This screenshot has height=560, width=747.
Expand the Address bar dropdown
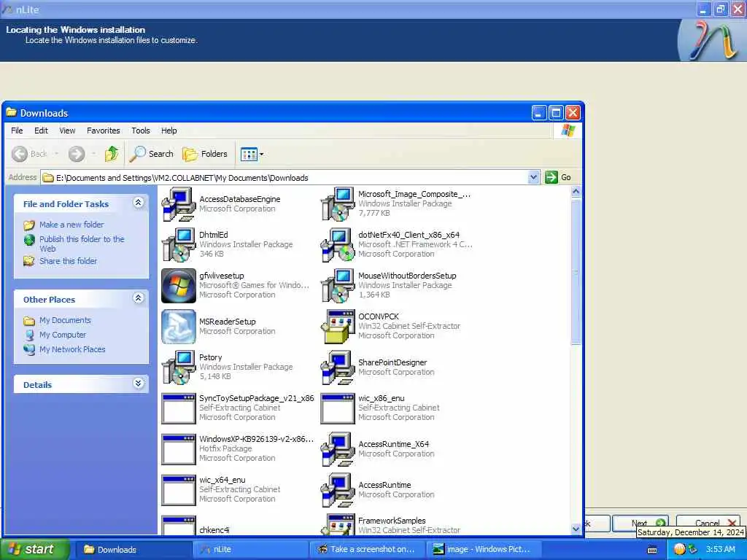click(x=533, y=178)
